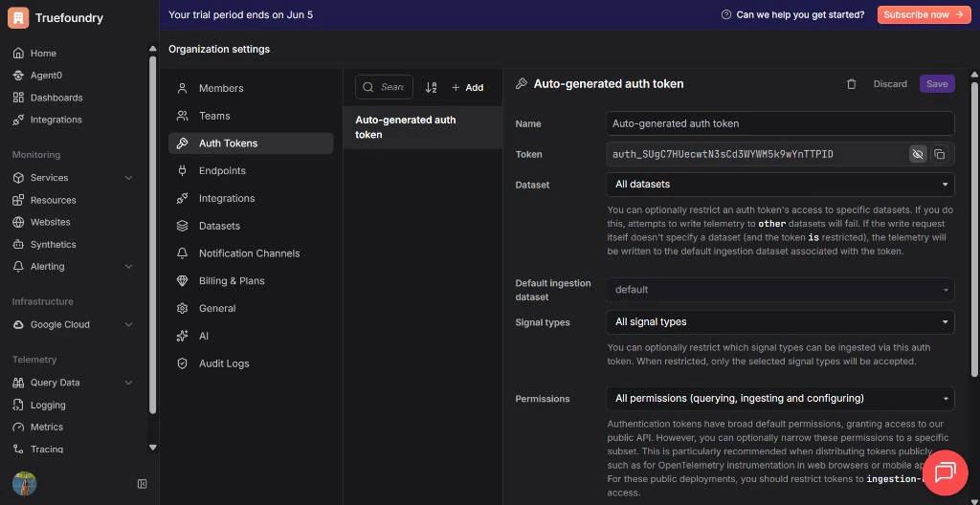
Task: Click the Websites globe icon
Action: pyautogui.click(x=19, y=222)
